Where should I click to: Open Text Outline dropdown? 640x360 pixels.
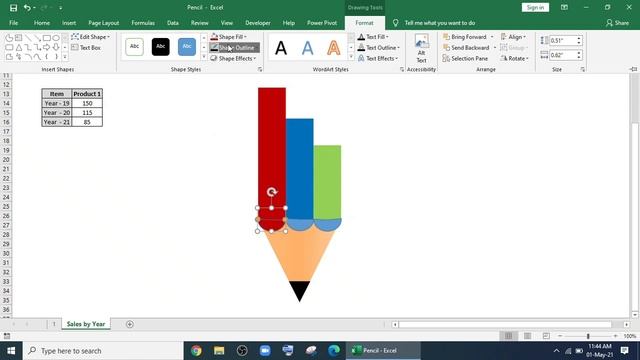click(378, 48)
